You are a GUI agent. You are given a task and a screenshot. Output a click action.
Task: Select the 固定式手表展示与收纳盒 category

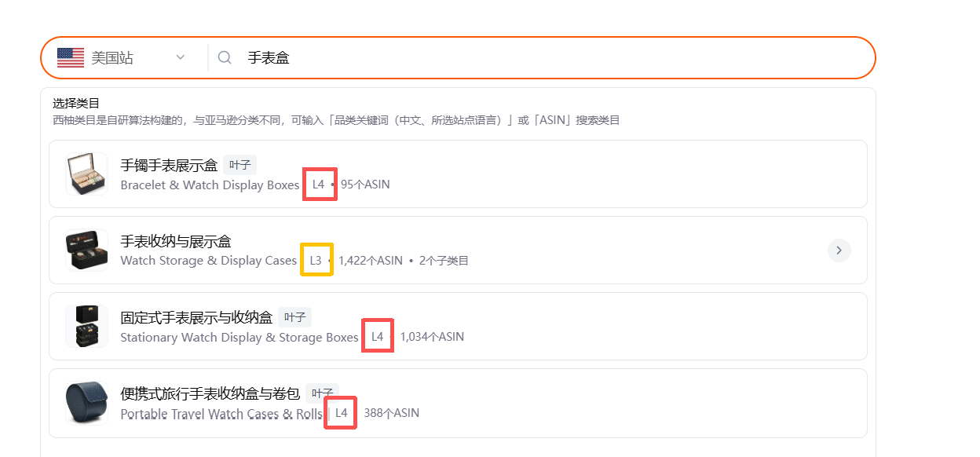click(x=458, y=326)
